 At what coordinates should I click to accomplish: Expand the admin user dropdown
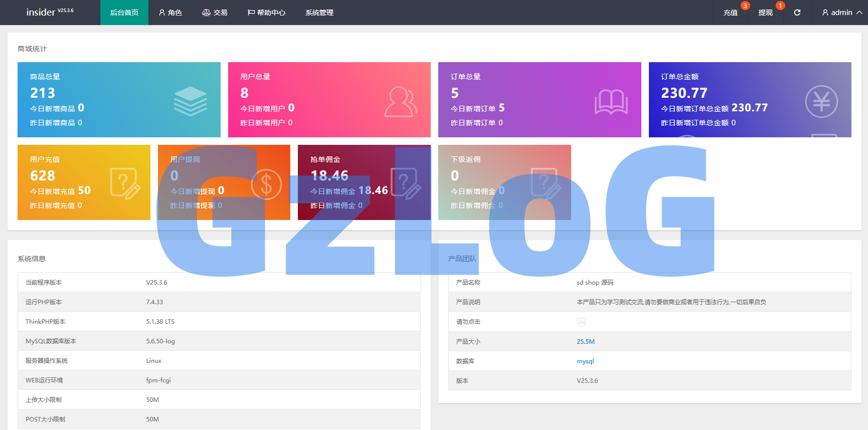click(x=842, y=13)
